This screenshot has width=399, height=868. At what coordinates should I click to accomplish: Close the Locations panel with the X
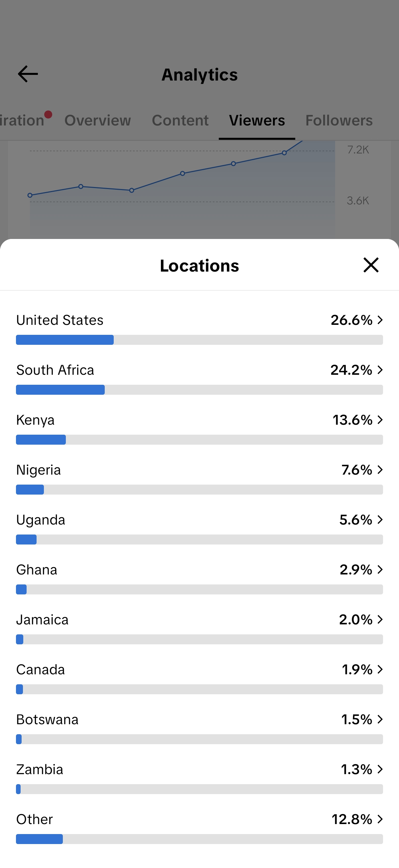click(371, 265)
